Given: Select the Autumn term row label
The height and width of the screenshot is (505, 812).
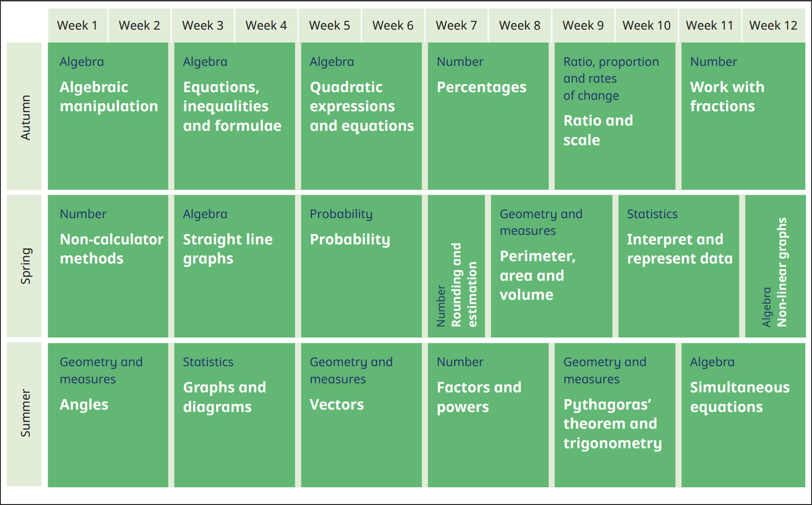Looking at the screenshot, I should (25, 117).
